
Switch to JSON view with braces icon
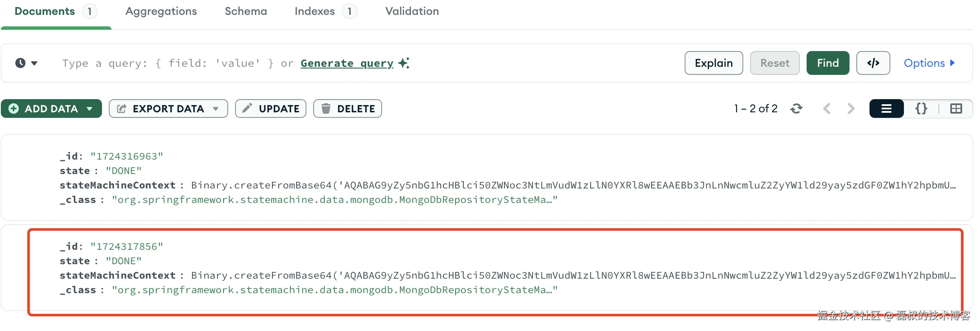click(x=921, y=108)
